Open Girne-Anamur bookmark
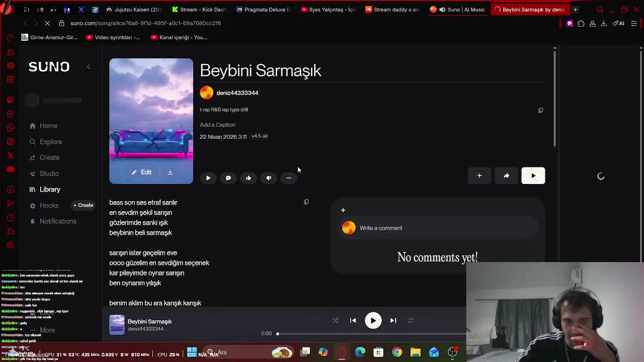 [x=50, y=37]
